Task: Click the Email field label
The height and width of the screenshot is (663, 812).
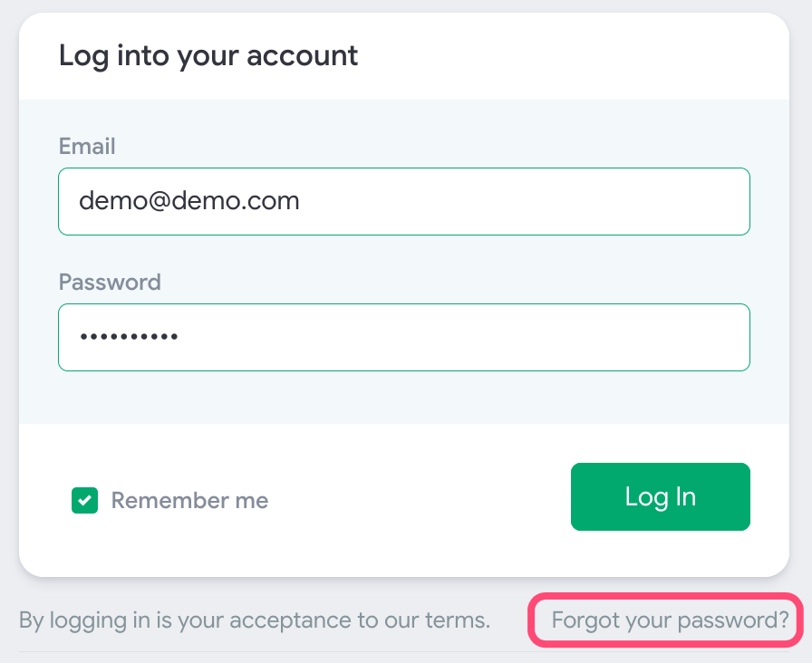Action: (87, 146)
